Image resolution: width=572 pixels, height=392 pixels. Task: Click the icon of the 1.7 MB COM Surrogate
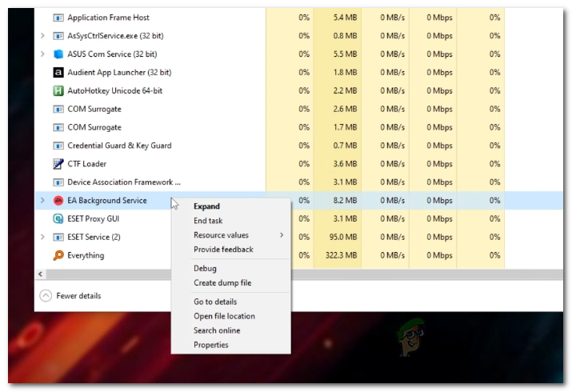pyautogui.click(x=58, y=127)
